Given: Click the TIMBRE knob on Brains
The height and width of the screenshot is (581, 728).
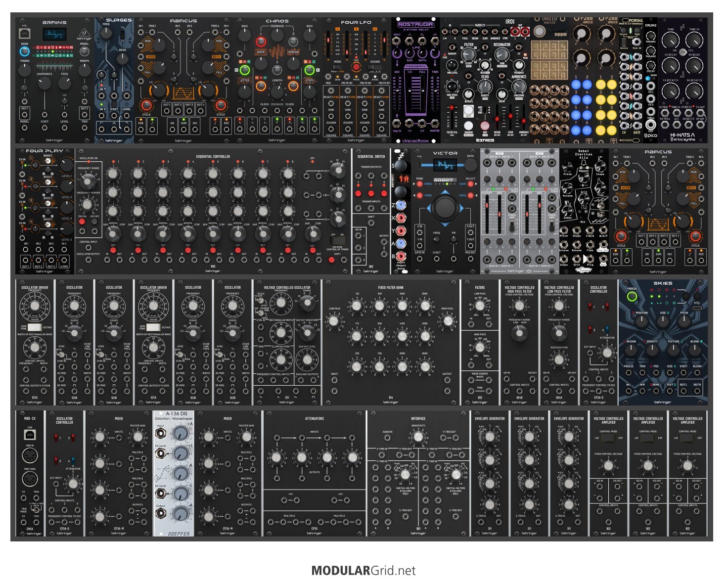Looking at the screenshot, I should 25,70.
